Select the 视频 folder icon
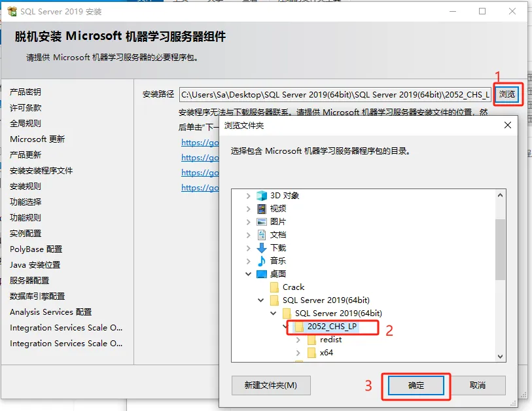 (262, 209)
